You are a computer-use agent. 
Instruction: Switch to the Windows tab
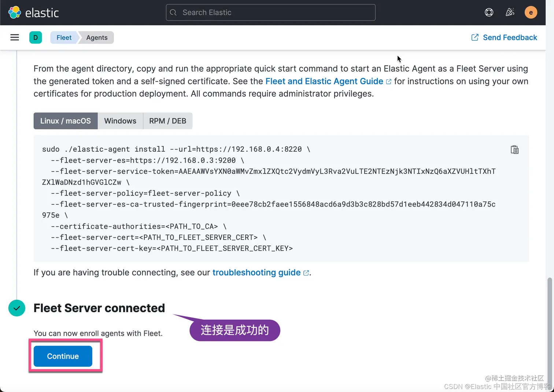coord(120,121)
